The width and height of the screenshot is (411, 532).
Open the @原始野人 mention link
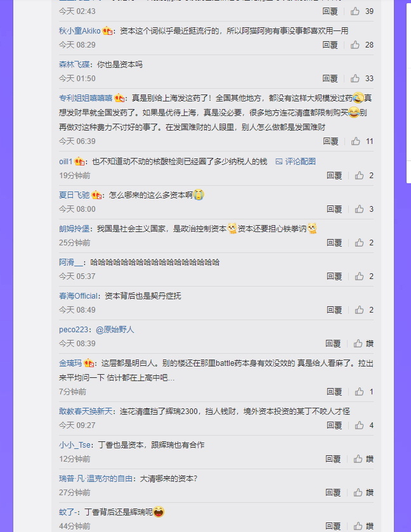coord(115,330)
